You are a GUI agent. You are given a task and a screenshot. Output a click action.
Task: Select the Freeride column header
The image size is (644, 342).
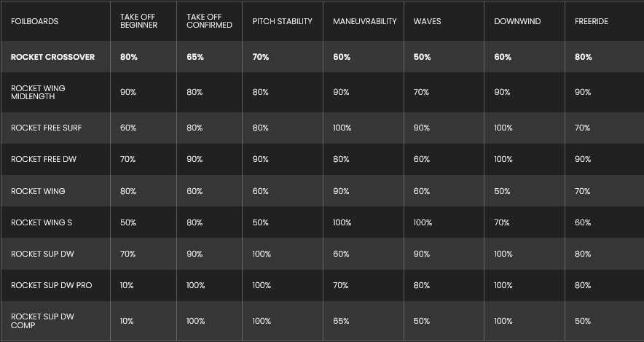591,22
